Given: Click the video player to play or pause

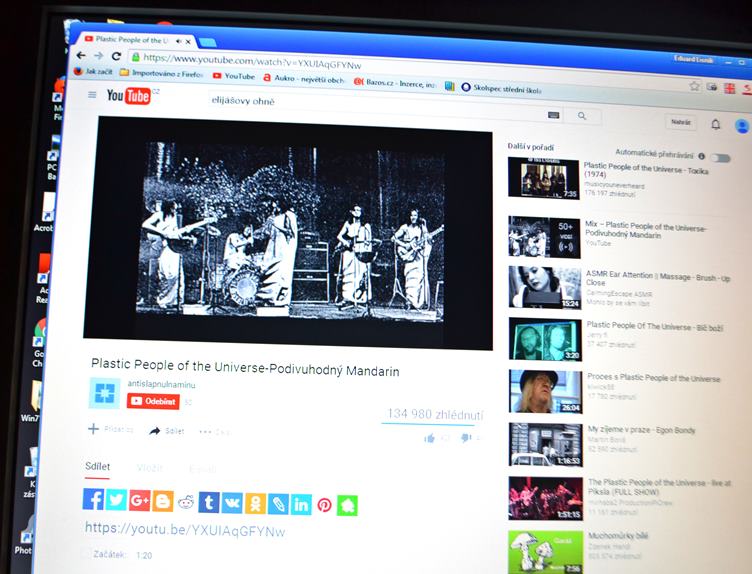Looking at the screenshot, I should (288, 234).
